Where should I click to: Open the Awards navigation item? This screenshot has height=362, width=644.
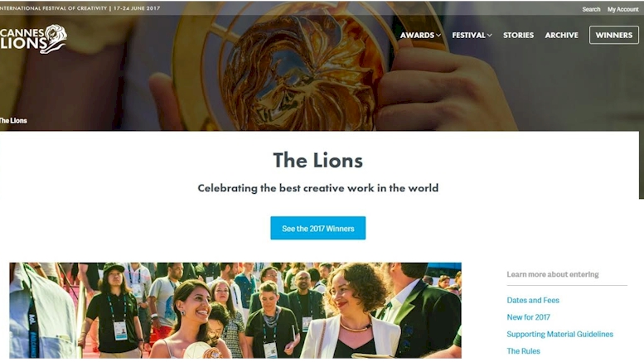point(417,36)
